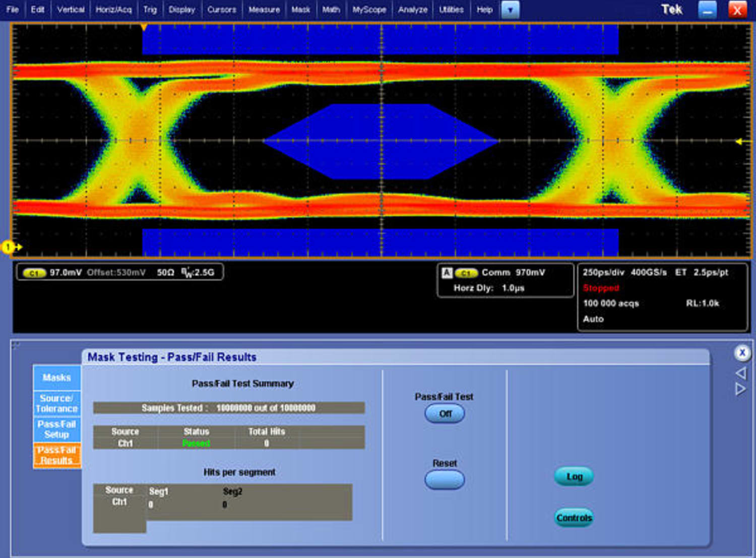Select the Source/Tolerance category
756x558 pixels.
56,402
